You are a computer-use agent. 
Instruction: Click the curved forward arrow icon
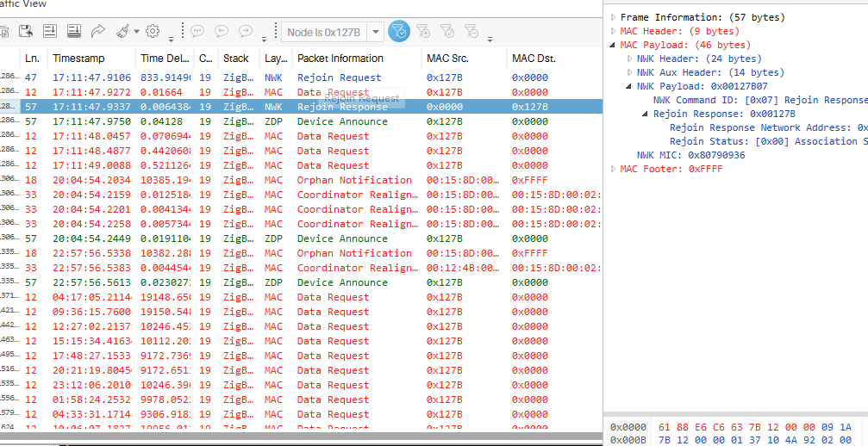click(98, 31)
